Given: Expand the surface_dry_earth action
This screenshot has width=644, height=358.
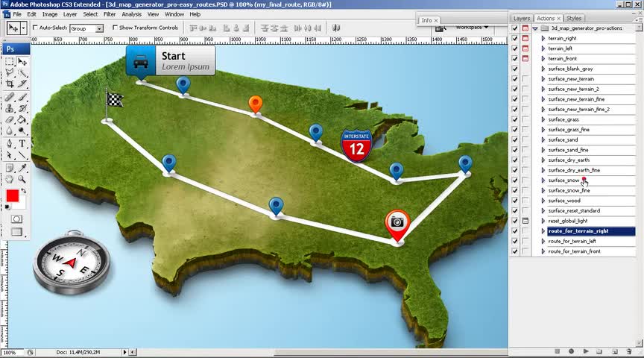Looking at the screenshot, I should click(x=543, y=160).
